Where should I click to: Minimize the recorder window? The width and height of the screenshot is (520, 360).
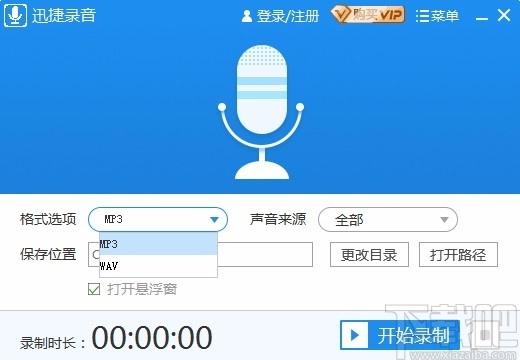click(481, 18)
